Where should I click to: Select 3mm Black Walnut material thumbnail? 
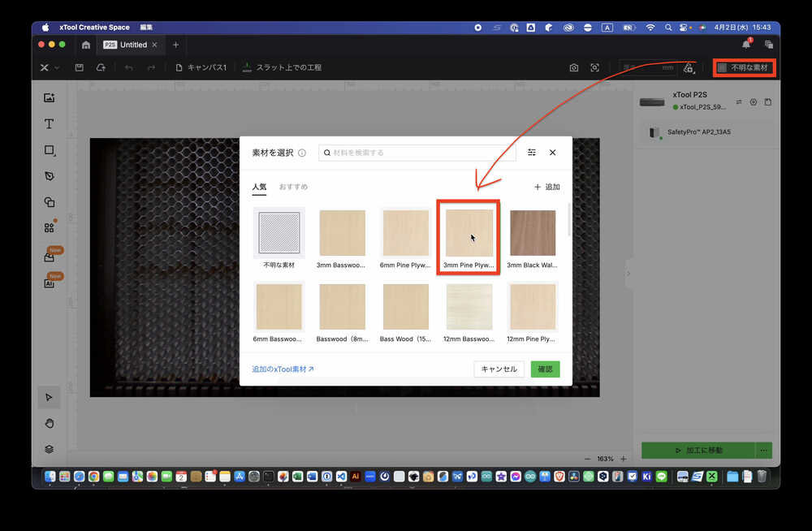pos(532,233)
